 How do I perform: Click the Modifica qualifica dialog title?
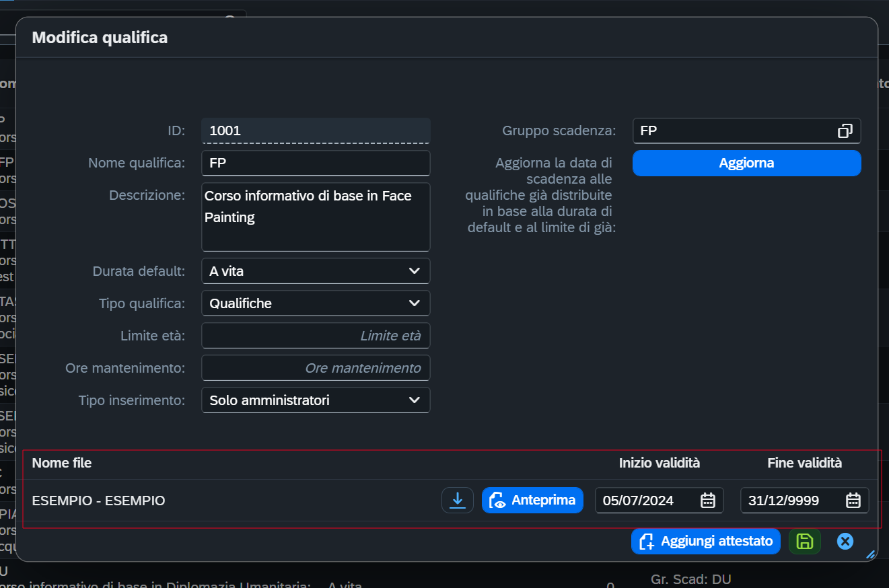(x=100, y=38)
